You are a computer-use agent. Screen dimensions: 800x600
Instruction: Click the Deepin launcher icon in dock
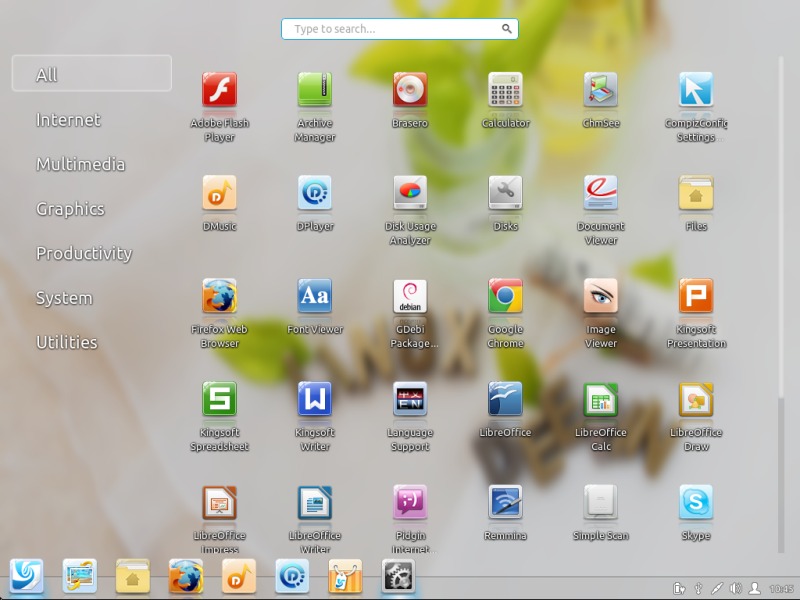(27, 577)
